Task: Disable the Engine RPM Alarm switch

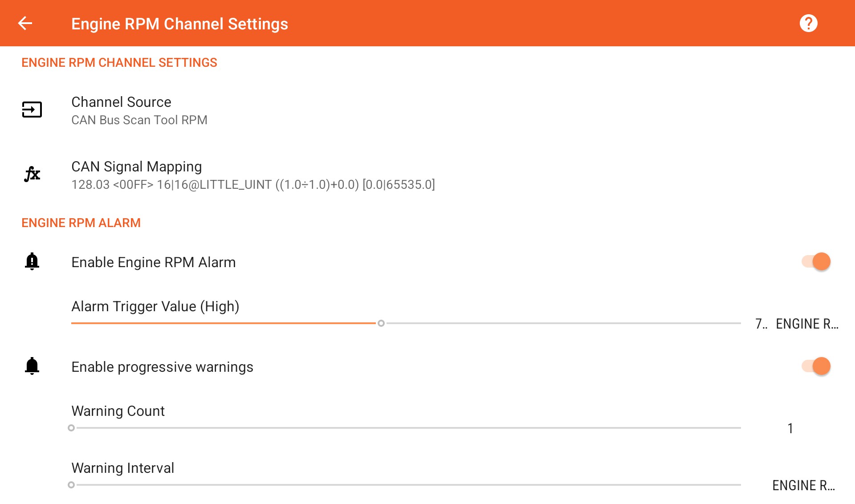Action: point(816,261)
